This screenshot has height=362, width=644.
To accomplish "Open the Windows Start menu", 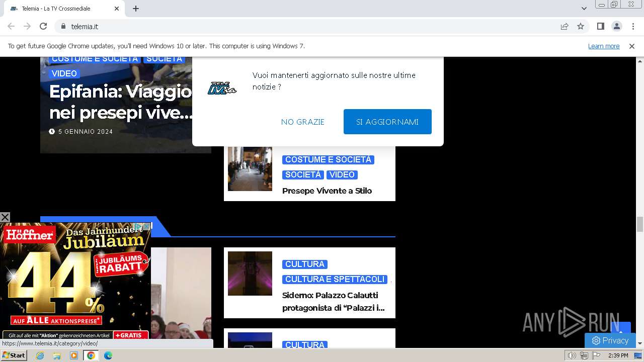I will [x=14, y=355].
